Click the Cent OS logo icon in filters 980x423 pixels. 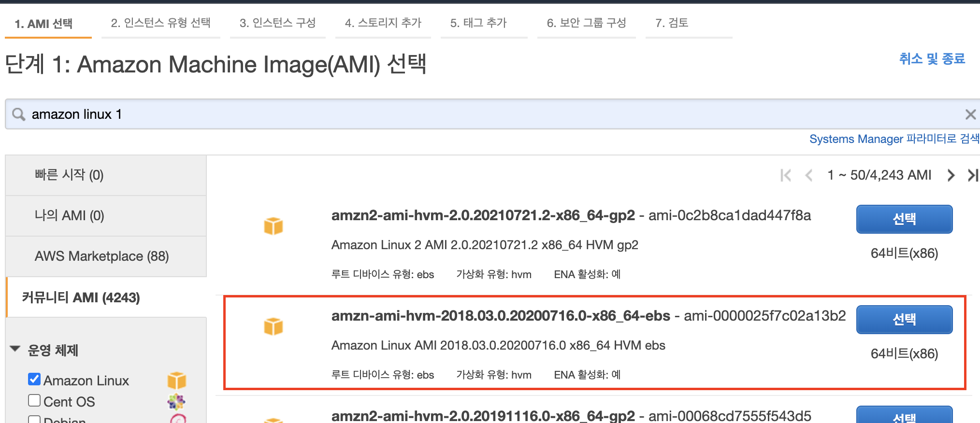point(176,402)
